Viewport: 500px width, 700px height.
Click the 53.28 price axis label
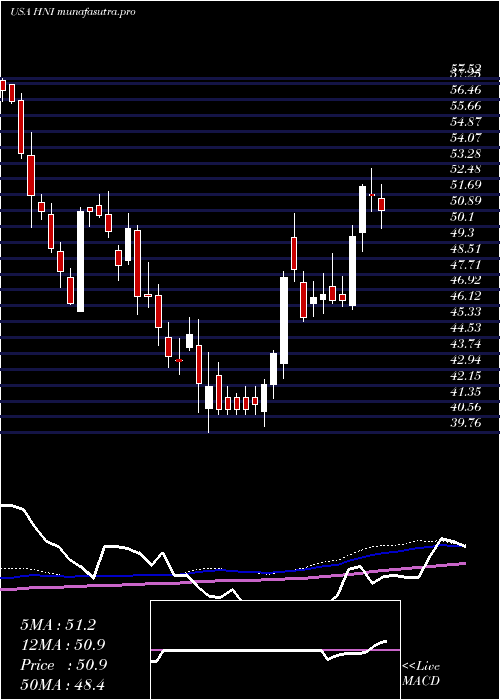click(x=465, y=154)
